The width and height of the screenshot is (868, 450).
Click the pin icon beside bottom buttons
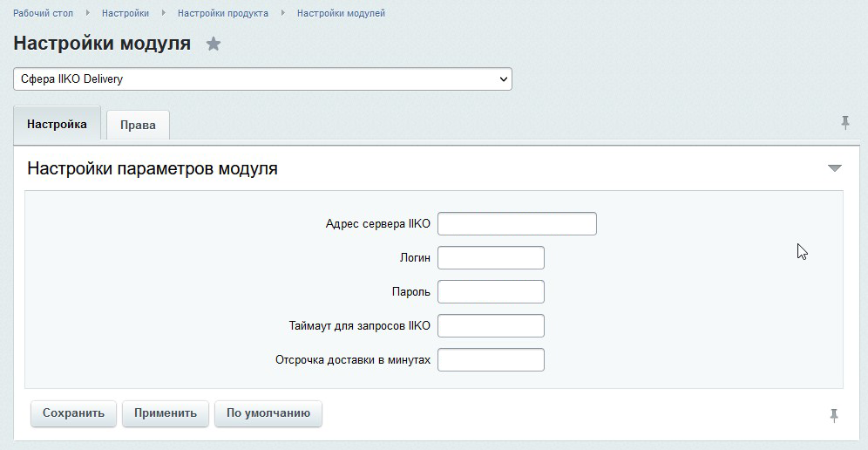[x=834, y=416]
